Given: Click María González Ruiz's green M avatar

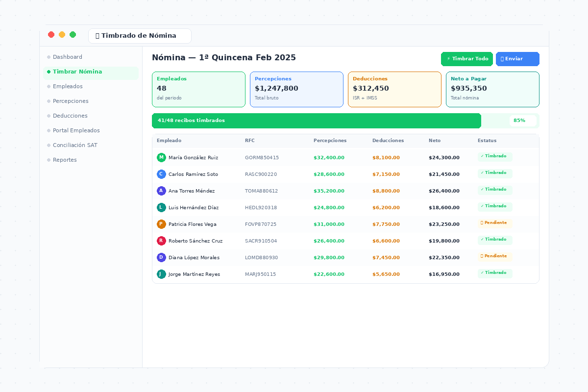Looking at the screenshot, I should (161, 157).
